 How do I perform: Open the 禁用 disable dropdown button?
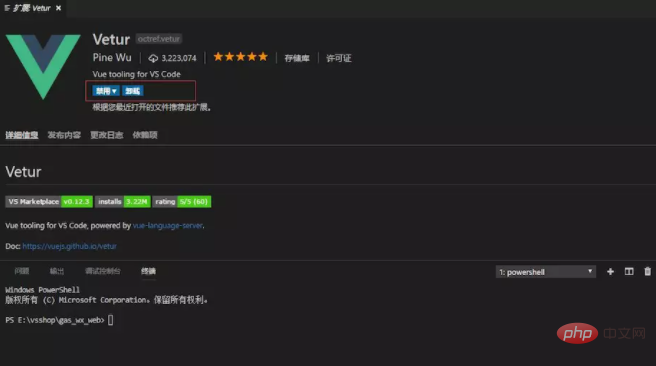click(x=106, y=91)
